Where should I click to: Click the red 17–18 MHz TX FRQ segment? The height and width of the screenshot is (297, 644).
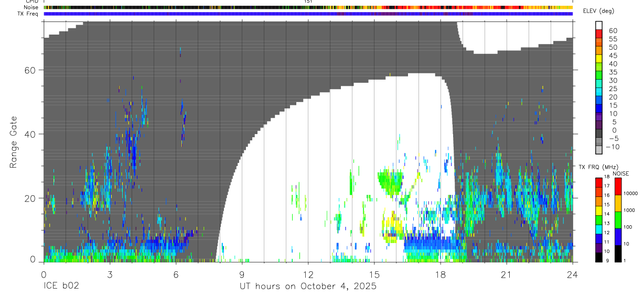click(599, 182)
